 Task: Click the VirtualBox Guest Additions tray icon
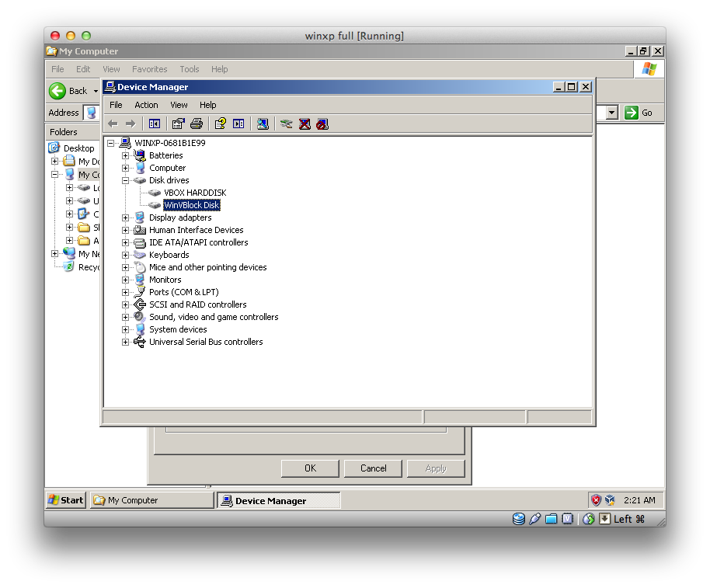(610, 500)
